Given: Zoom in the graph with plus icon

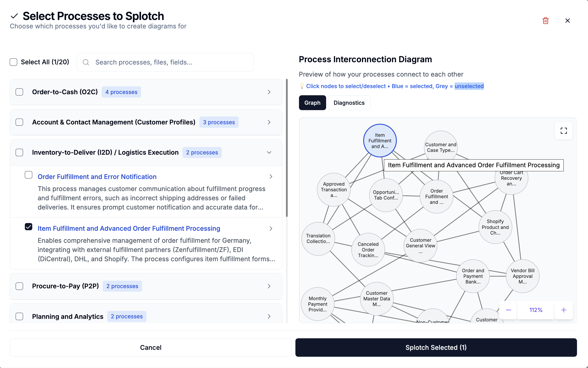Looking at the screenshot, I should coord(564,310).
